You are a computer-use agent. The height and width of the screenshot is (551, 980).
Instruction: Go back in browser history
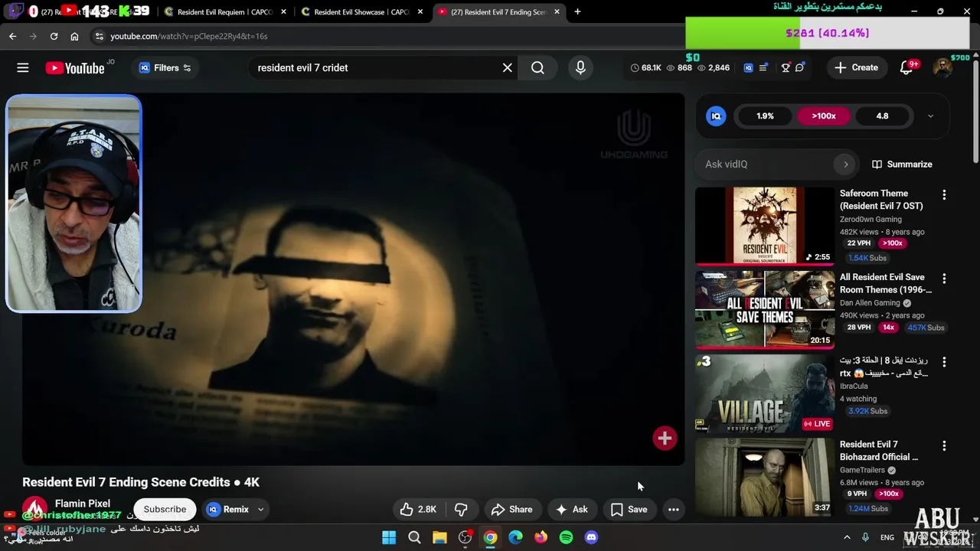13,36
